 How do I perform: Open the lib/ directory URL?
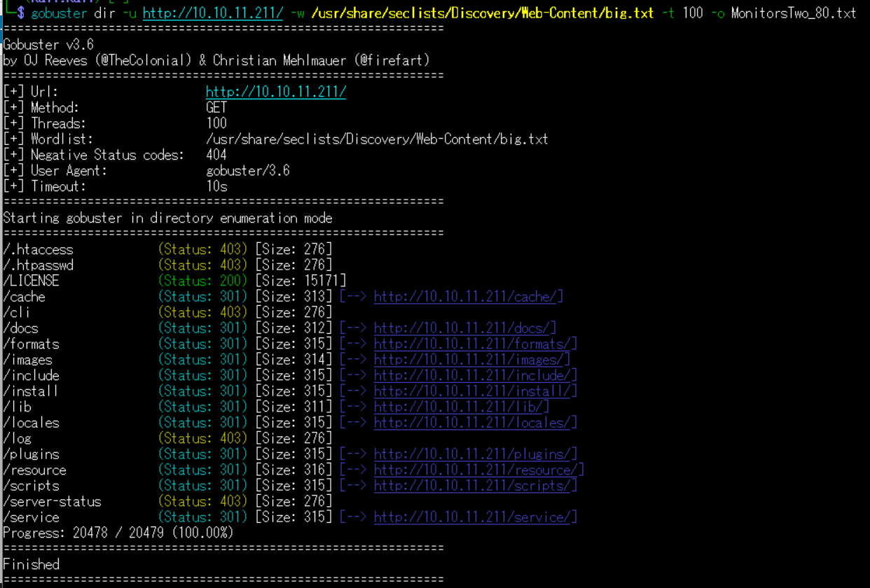pyautogui.click(x=461, y=407)
